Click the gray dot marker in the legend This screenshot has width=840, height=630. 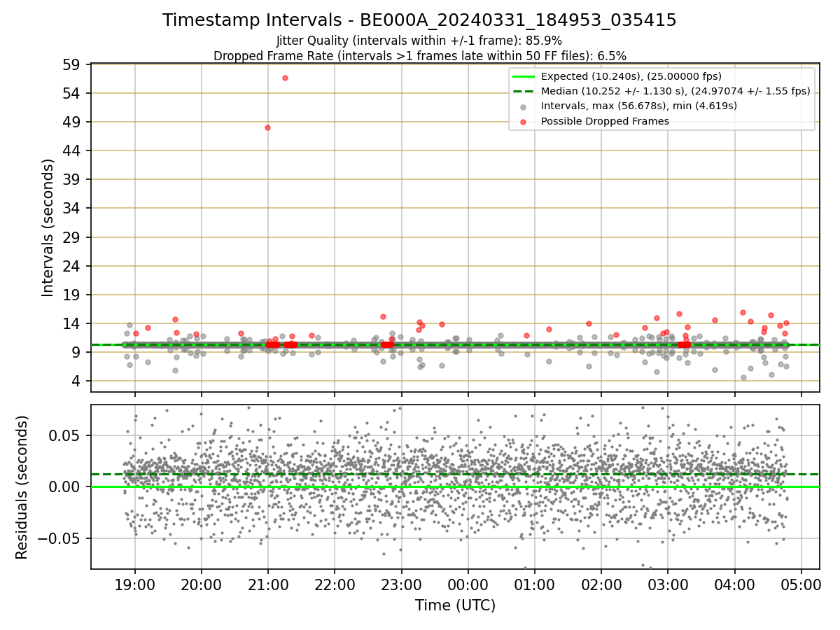[x=524, y=106]
